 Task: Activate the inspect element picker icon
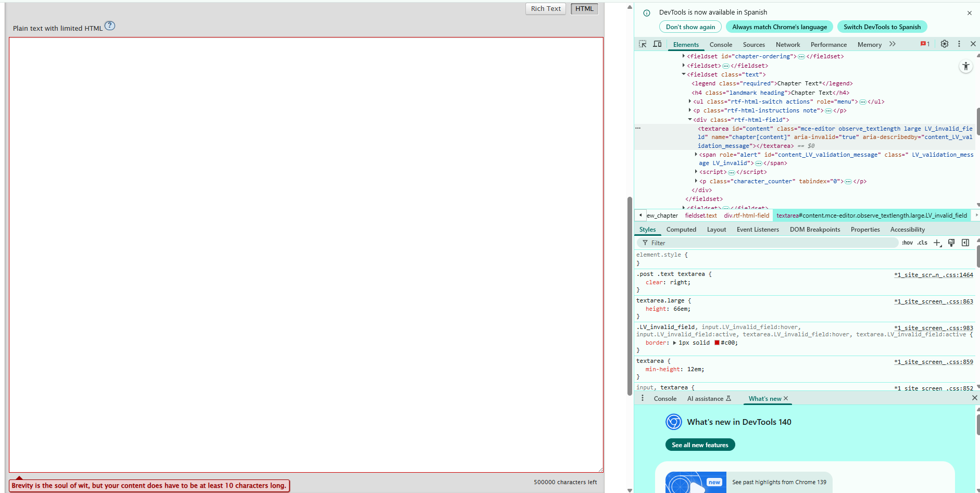coord(643,44)
